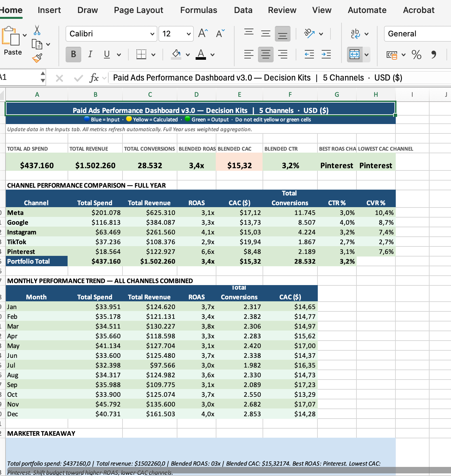Open the Formulas tab

coord(199,10)
